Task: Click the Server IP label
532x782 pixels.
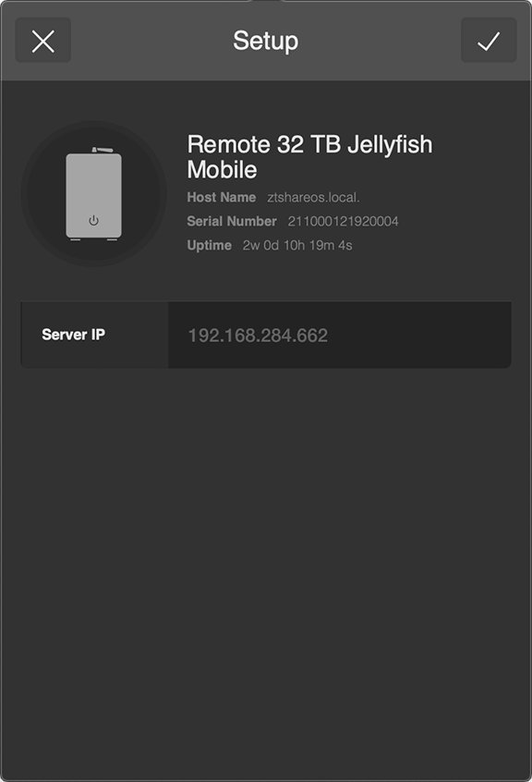Action: [73, 335]
